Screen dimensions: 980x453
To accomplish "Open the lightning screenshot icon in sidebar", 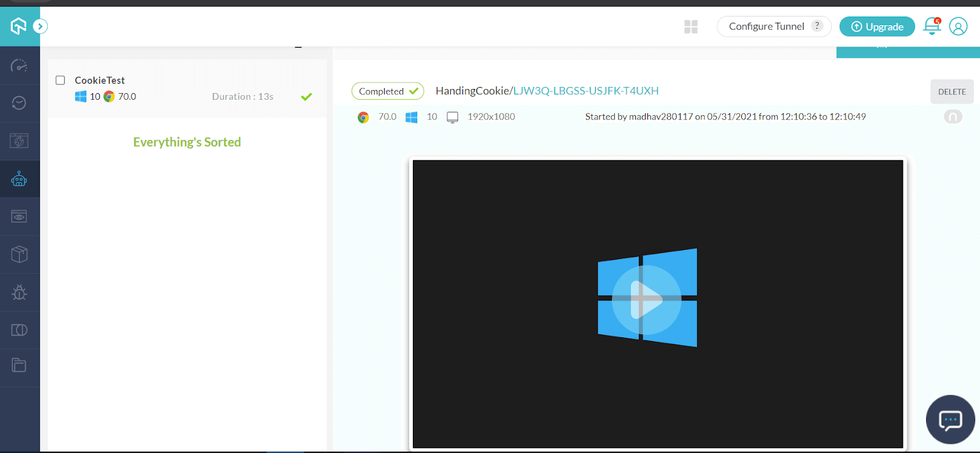I will point(19,141).
